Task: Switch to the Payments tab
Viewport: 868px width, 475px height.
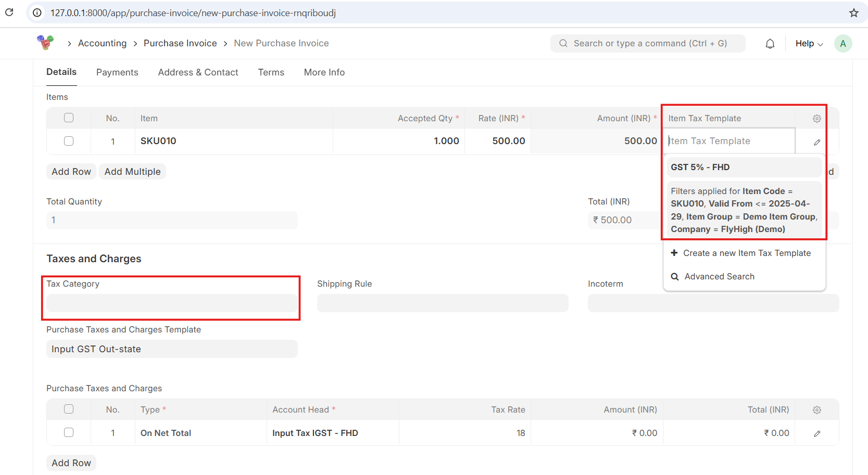Action: coord(117,72)
